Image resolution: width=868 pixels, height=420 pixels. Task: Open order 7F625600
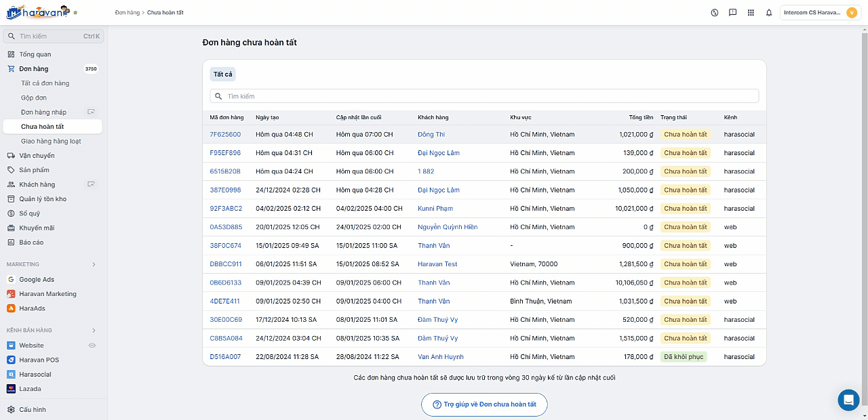coord(225,134)
